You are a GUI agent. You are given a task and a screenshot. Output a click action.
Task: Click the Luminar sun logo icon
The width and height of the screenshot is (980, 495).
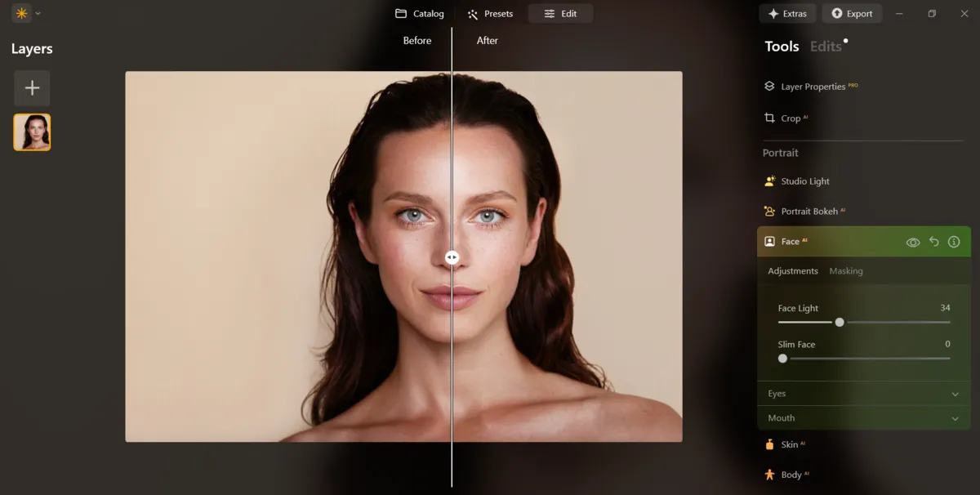pyautogui.click(x=21, y=13)
